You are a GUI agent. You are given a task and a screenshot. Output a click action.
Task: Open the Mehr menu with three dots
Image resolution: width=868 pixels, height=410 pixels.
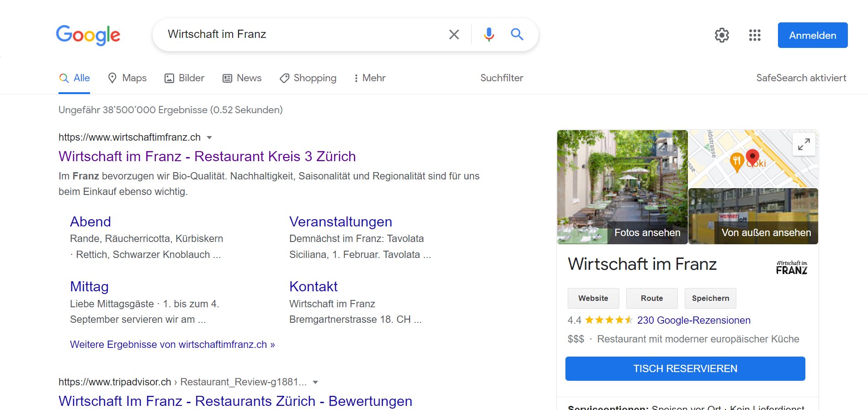coord(370,78)
